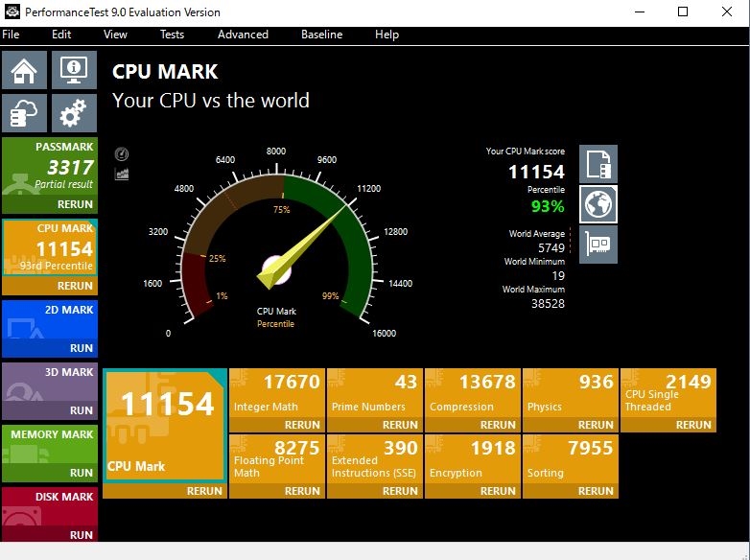
Task: Click the Floating Point Math 8275 result
Action: pyautogui.click(x=277, y=458)
